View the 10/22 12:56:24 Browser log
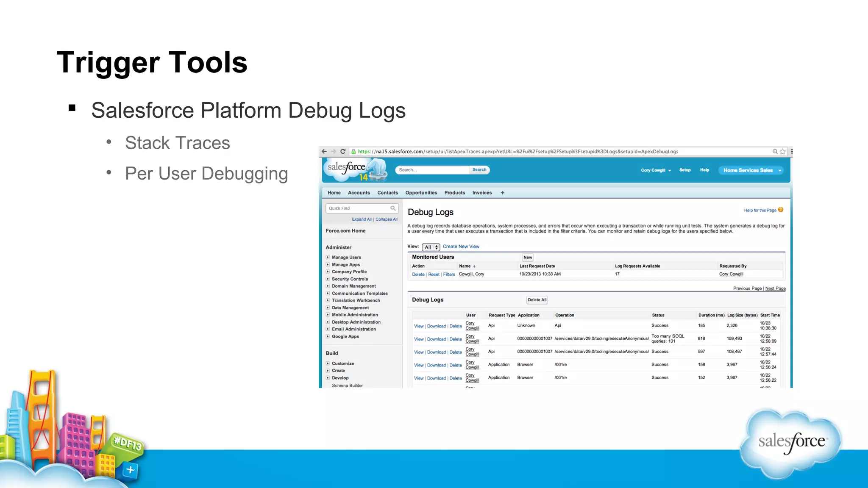 pyautogui.click(x=419, y=365)
